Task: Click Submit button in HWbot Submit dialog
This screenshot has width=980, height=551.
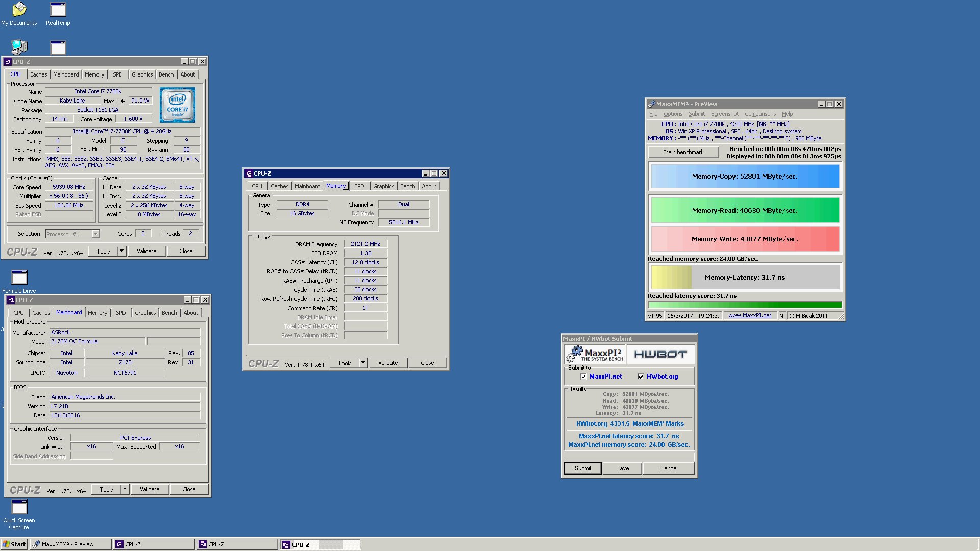Action: [582, 468]
